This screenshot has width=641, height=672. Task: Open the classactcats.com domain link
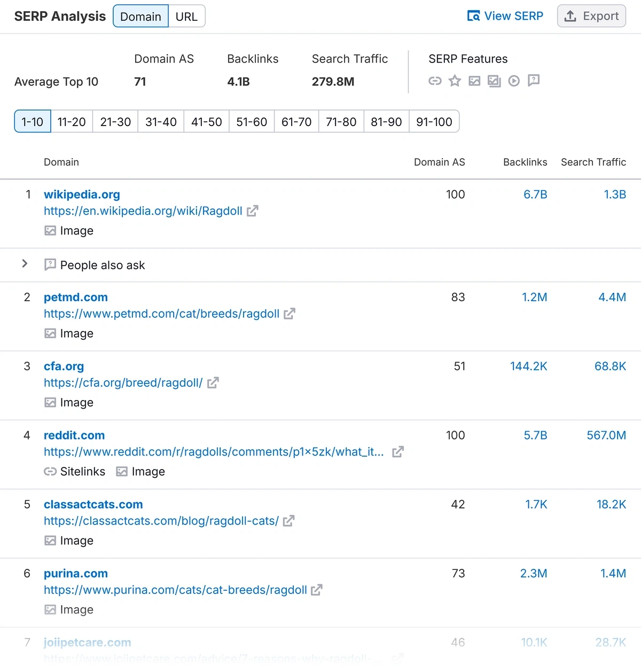tap(93, 504)
